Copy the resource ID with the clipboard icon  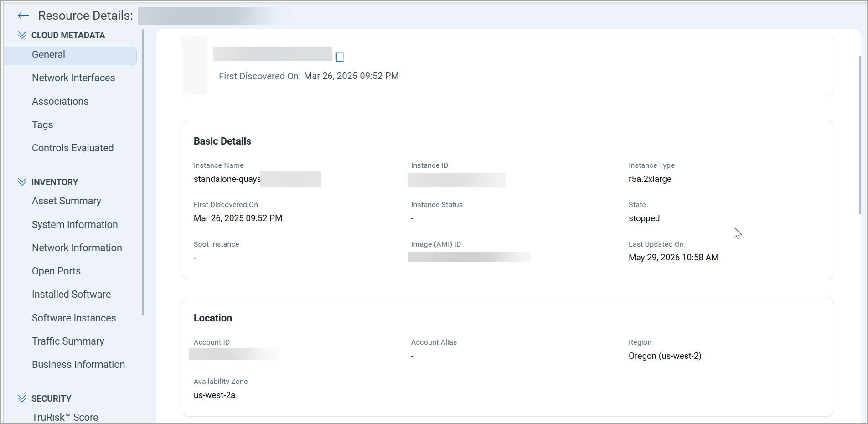pyautogui.click(x=340, y=57)
